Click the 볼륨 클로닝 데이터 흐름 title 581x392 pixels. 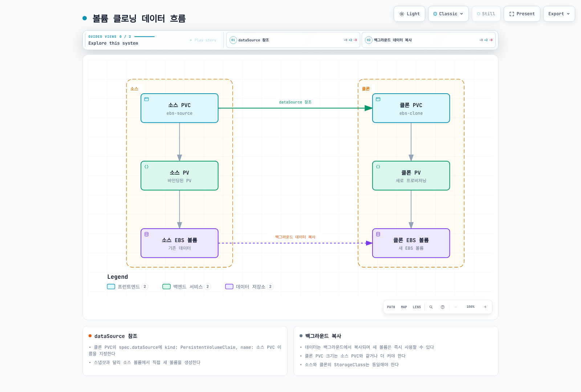(139, 19)
